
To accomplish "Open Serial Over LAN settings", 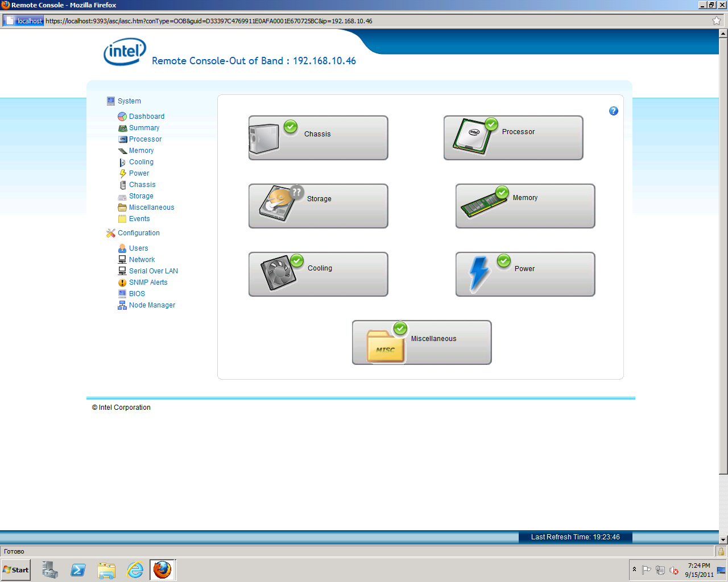I will 153,271.
